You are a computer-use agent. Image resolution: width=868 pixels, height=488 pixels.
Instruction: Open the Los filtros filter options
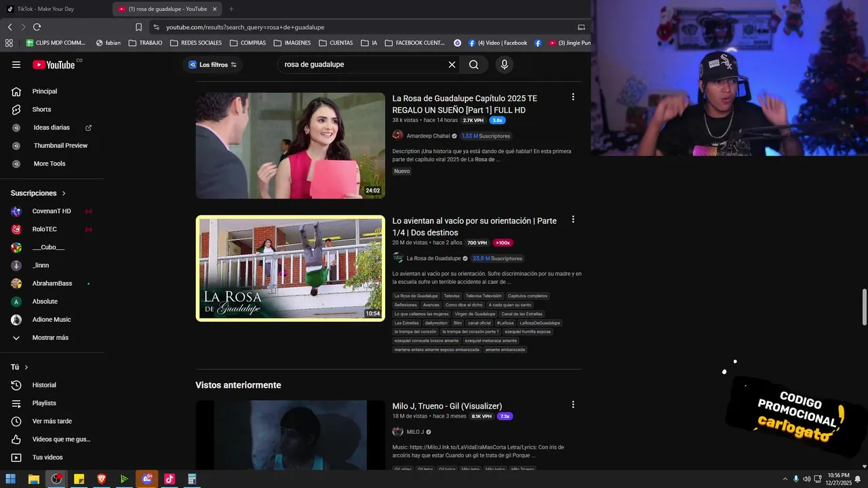point(213,64)
